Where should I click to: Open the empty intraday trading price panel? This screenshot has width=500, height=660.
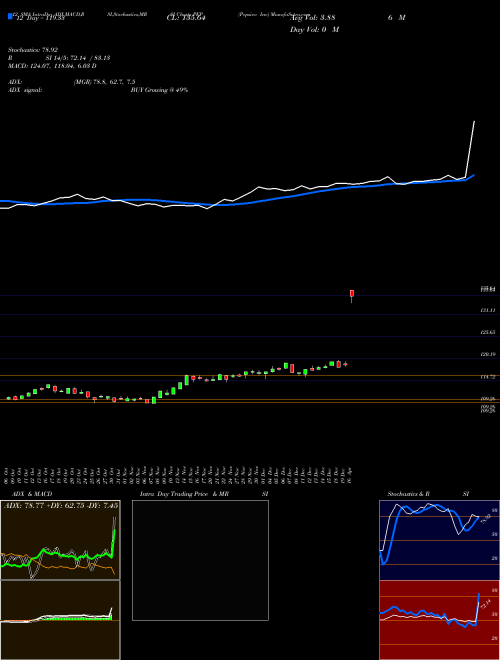200,560
